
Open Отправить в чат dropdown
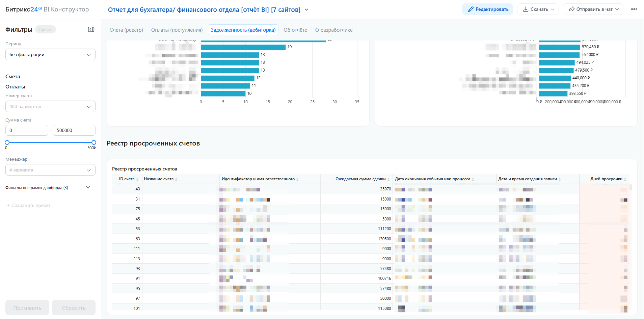593,9
